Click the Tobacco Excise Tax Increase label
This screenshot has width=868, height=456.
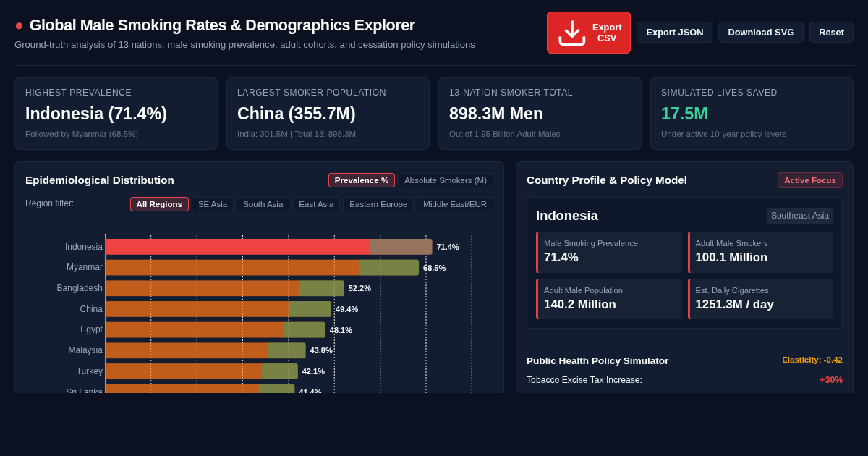pyautogui.click(x=584, y=380)
